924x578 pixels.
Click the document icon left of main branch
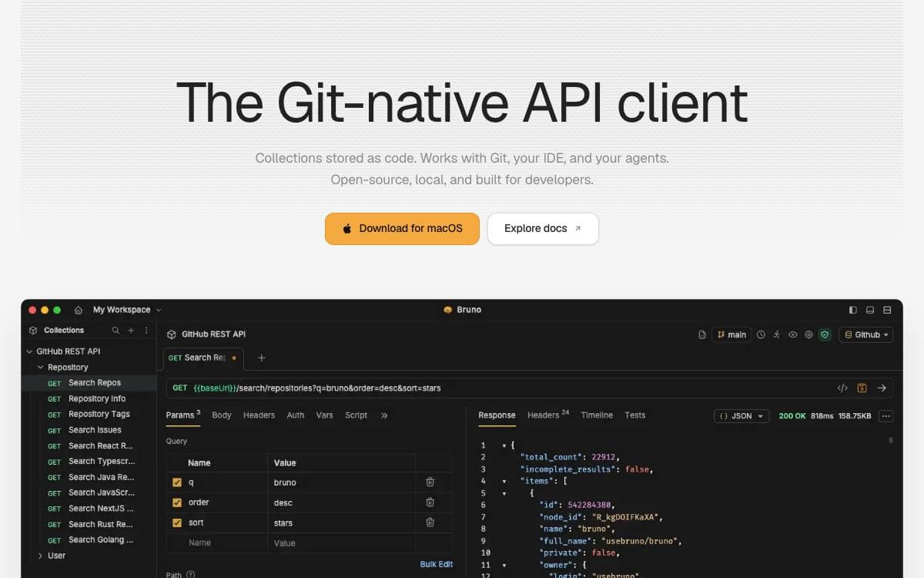point(701,334)
